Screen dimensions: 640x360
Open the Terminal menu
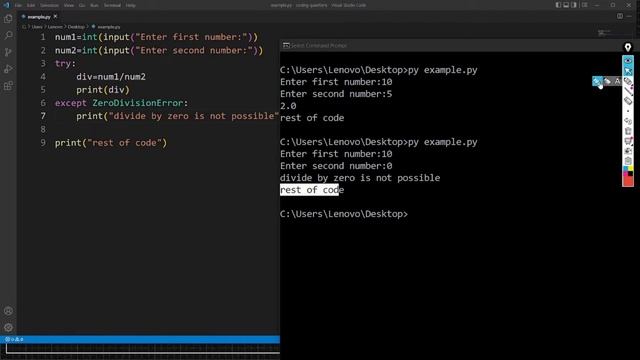112,5
